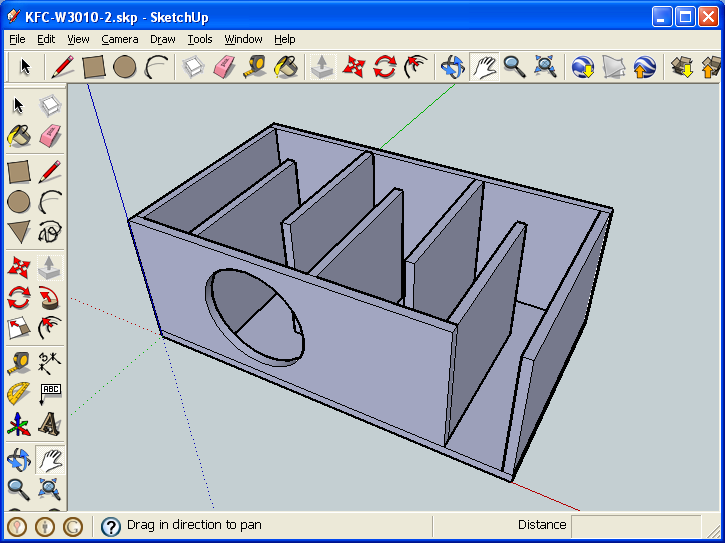The height and width of the screenshot is (543, 725).
Task: Click the Orbit tool in the side tool palette
Action: [x=18, y=460]
